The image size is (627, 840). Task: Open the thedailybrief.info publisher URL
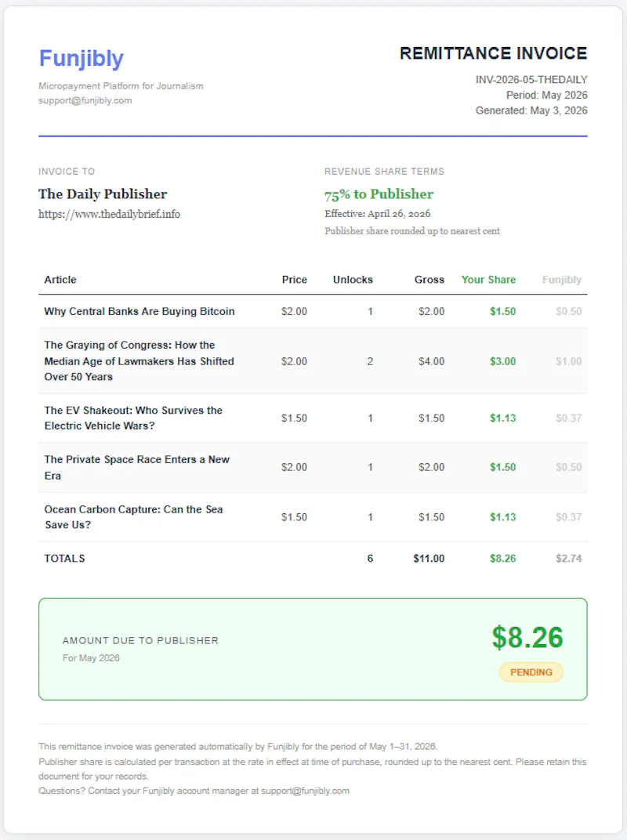pyautogui.click(x=109, y=214)
